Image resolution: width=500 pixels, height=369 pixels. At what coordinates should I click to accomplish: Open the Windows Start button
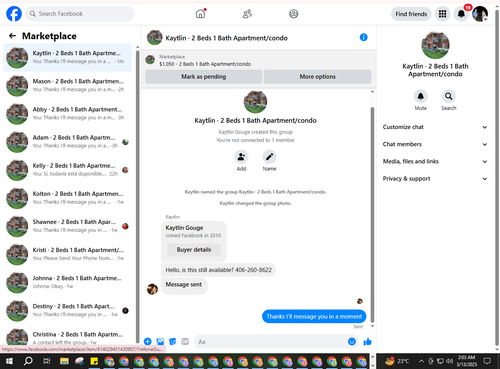coord(9,361)
